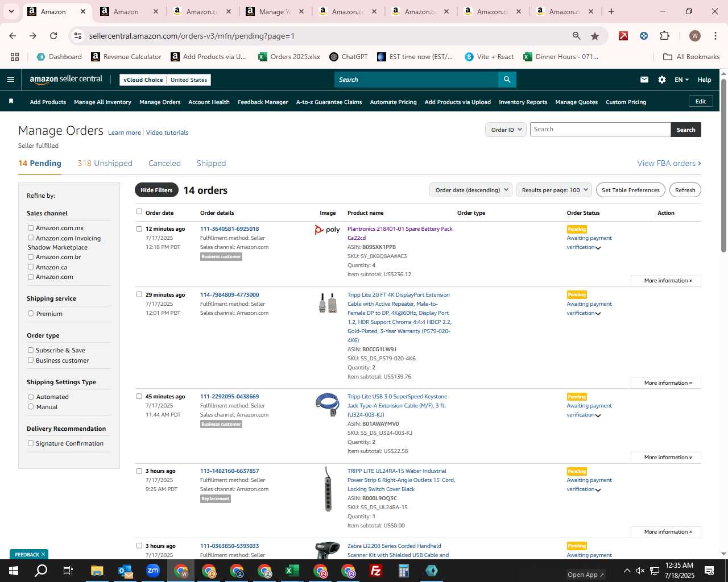Bookmark this page with star icon
The height and width of the screenshot is (582, 728).
pyautogui.click(x=595, y=36)
